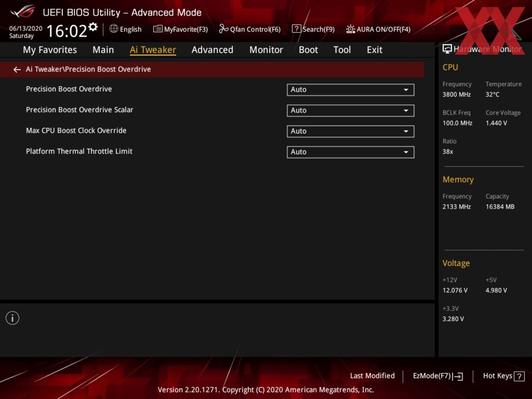The height and width of the screenshot is (399, 532).
Task: Click the info circle icon
Action: 13,318
